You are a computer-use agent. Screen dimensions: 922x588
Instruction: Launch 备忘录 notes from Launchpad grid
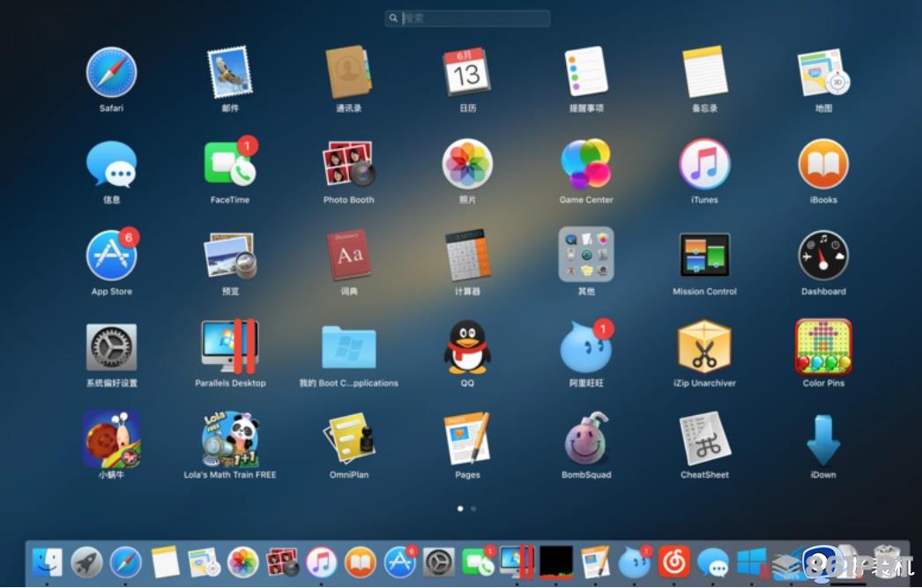point(705,72)
